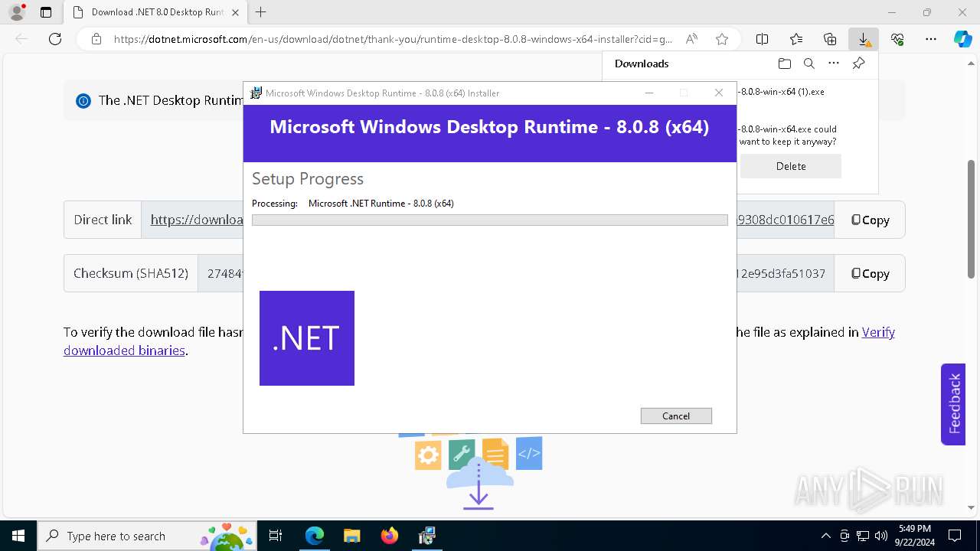Click the browser back arrow
Viewport: 980px width, 551px height.
click(x=21, y=39)
